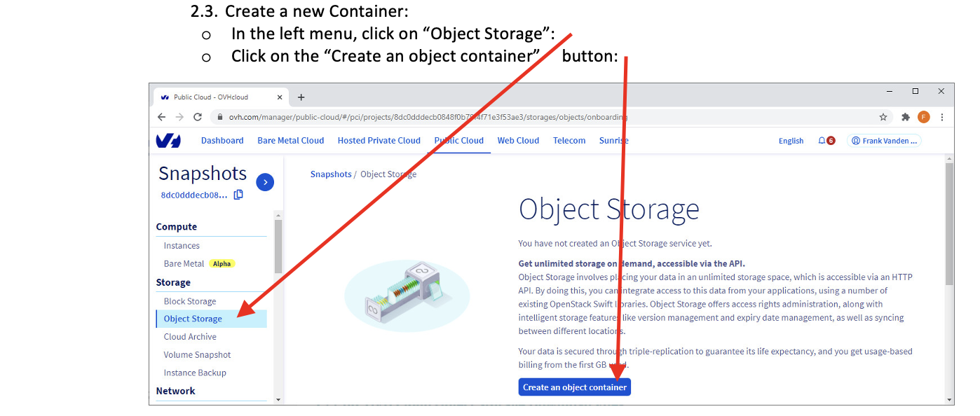Select Block Storage in the left menu
Image resolution: width=980 pixels, height=416 pixels.
pos(190,301)
